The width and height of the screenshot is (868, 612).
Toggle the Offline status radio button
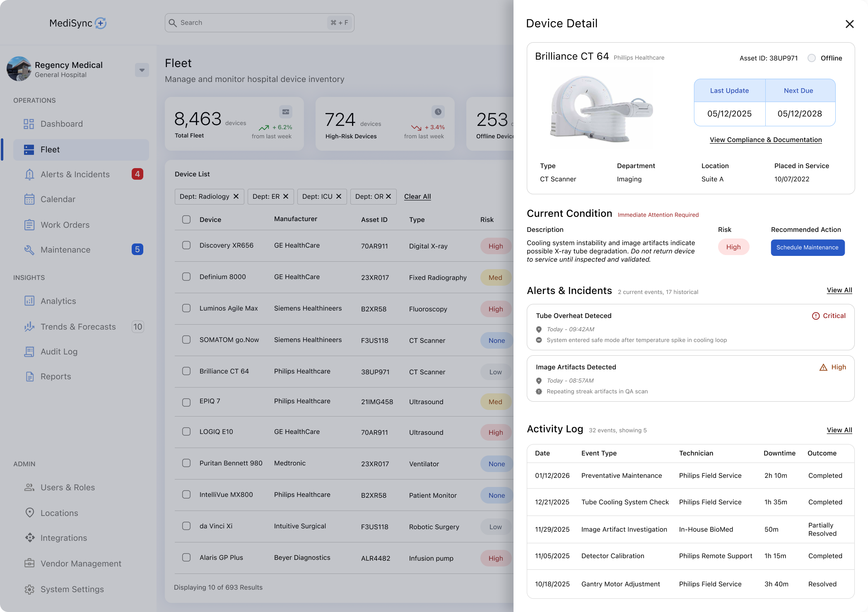(x=812, y=58)
